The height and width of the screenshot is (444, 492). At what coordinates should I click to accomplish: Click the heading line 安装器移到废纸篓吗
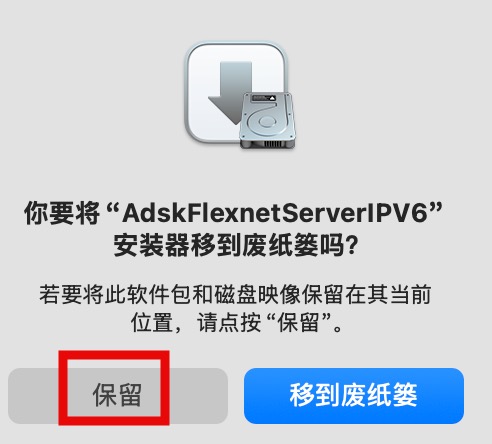(236, 246)
